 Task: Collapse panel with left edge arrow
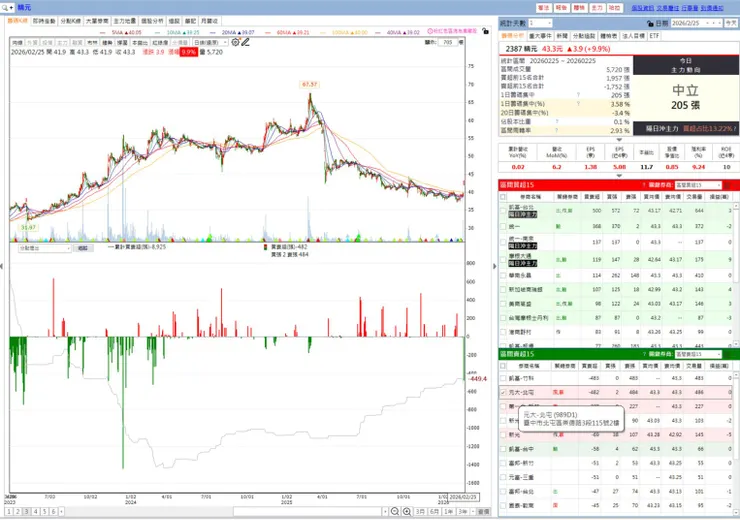coord(1,266)
